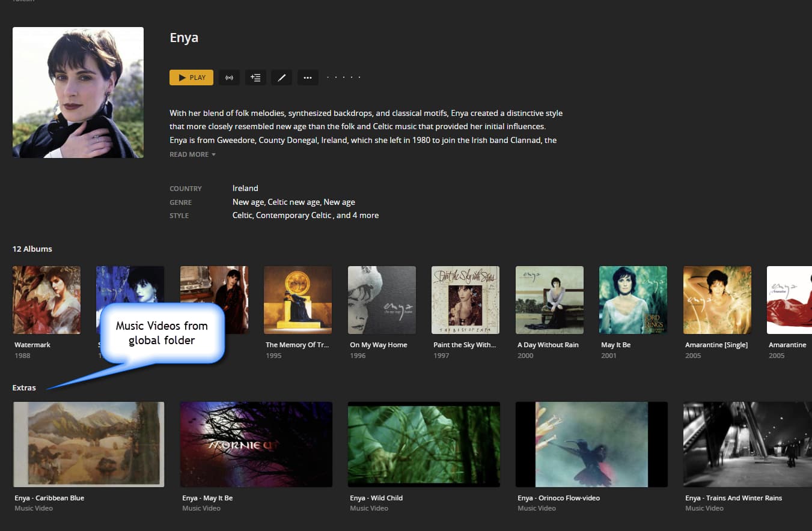
Task: Expand bio with READ MORE arrow
Action: [x=192, y=154]
